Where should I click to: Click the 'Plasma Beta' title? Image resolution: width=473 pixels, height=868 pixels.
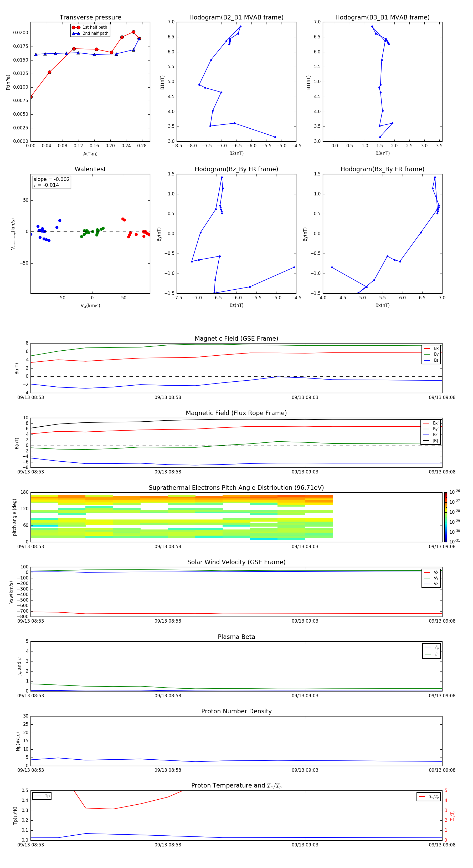tap(236, 637)
